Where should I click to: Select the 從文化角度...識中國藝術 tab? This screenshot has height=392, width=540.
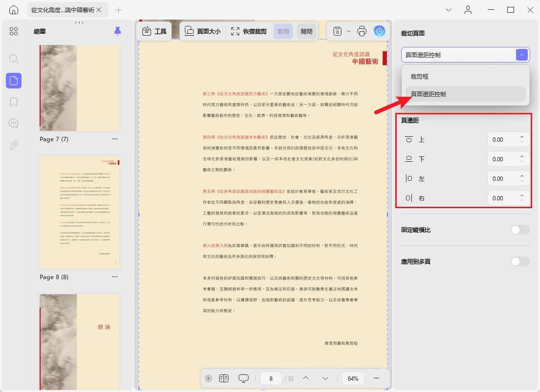68,10
